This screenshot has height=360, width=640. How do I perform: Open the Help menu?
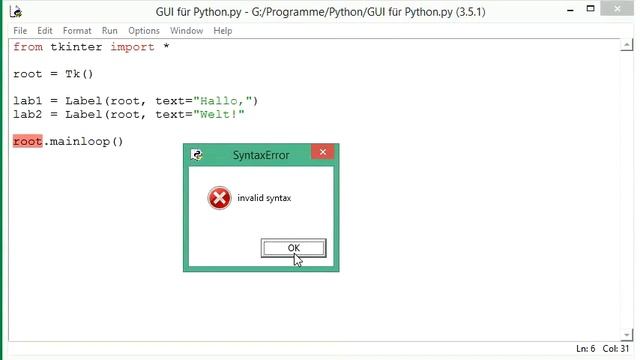coord(222,31)
